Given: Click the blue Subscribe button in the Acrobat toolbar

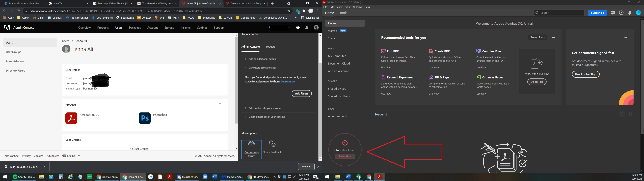Looking at the screenshot, I should click(x=597, y=13).
